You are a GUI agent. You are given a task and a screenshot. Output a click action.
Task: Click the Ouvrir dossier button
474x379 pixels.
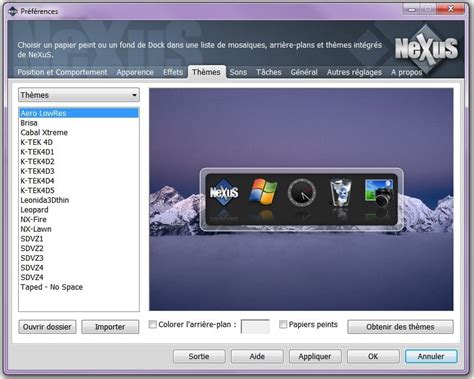tap(47, 327)
